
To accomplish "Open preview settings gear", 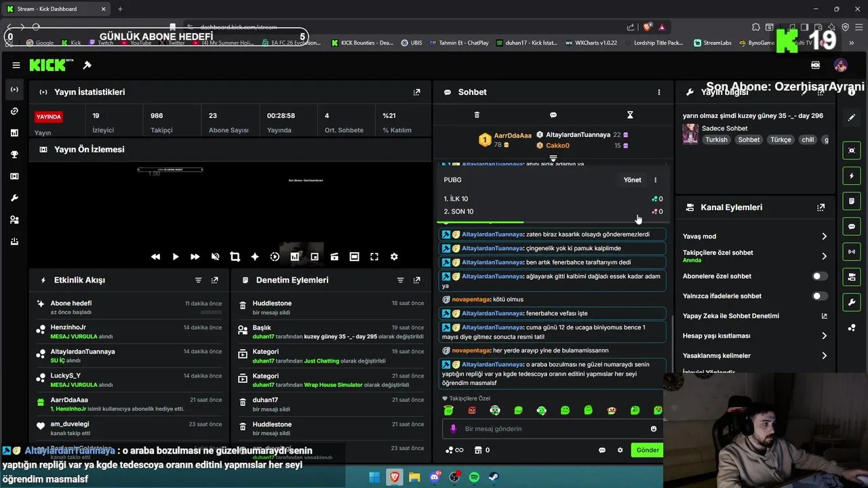I will pos(394,257).
